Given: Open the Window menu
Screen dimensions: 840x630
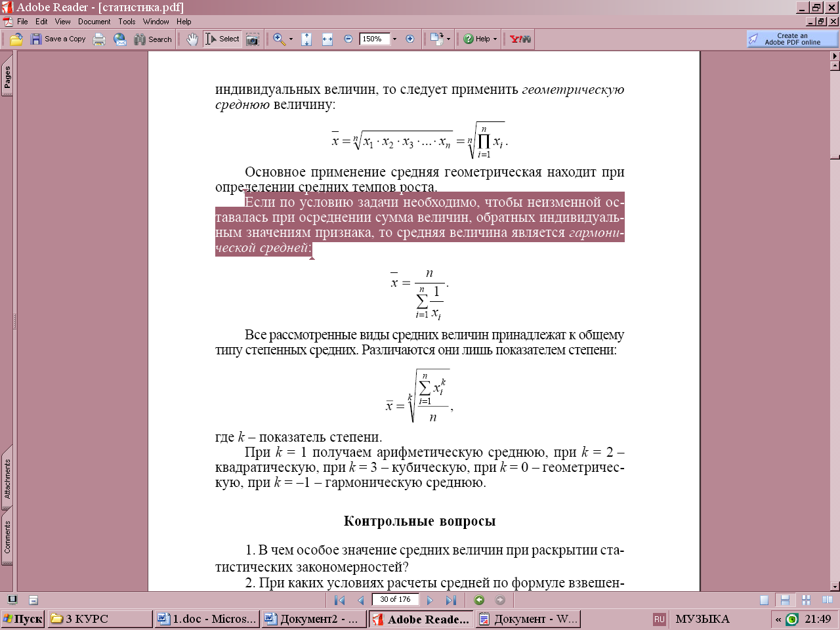Looking at the screenshot, I should click(x=156, y=22).
